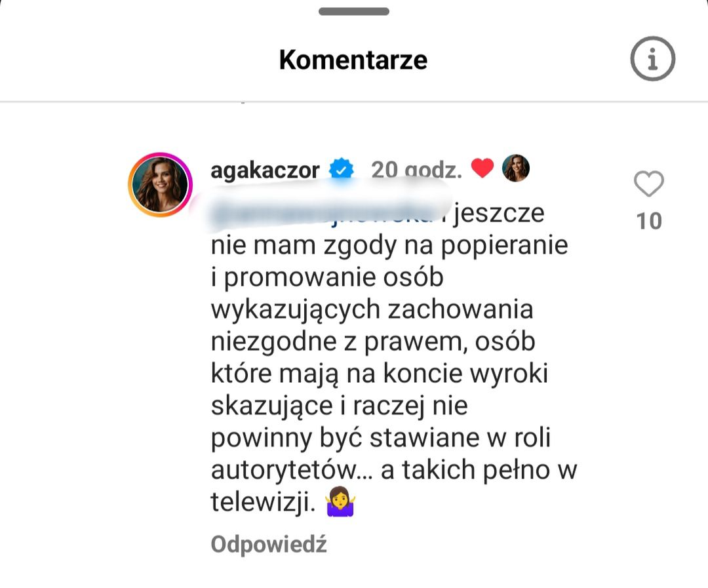This screenshot has height=588, width=708.
Task: Click the line "które mają na koncie wyroki"
Action: [x=379, y=374]
